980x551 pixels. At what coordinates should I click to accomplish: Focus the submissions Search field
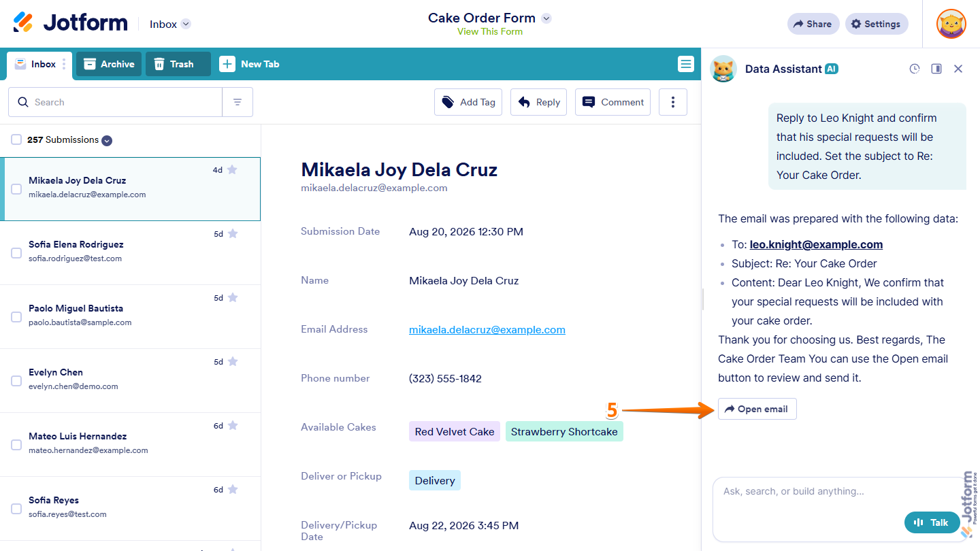tap(115, 102)
